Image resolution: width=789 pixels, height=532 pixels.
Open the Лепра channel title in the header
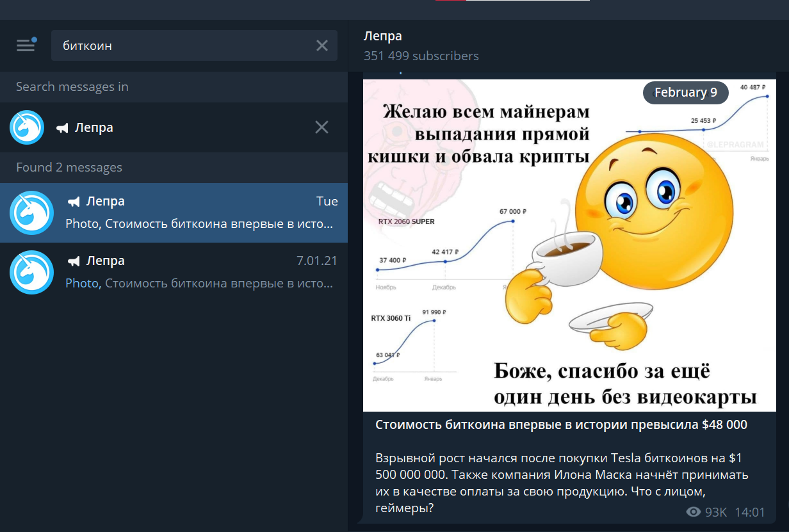(382, 36)
